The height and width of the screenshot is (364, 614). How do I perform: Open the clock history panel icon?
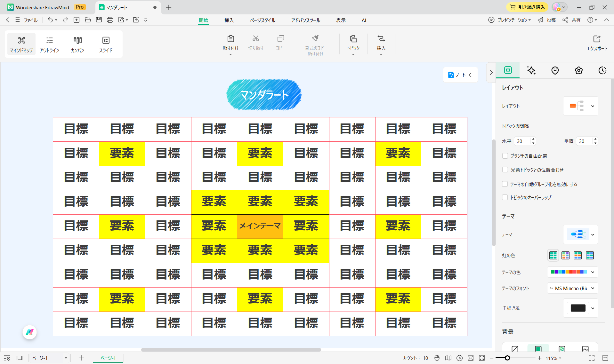point(602,70)
